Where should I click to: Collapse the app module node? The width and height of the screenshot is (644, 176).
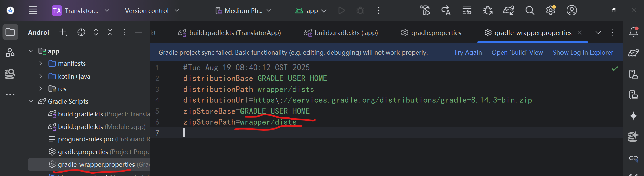pyautogui.click(x=31, y=51)
